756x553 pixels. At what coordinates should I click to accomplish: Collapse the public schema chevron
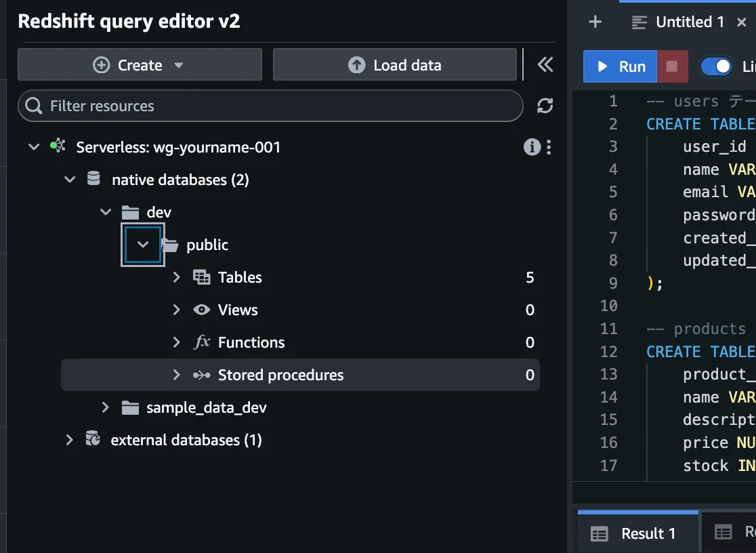pyautogui.click(x=142, y=245)
